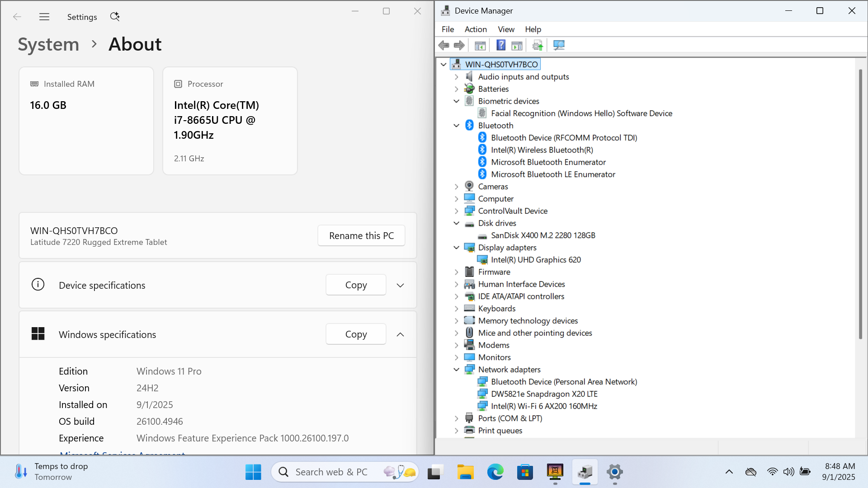
Task: Expand the Cameras node
Action: (x=457, y=187)
